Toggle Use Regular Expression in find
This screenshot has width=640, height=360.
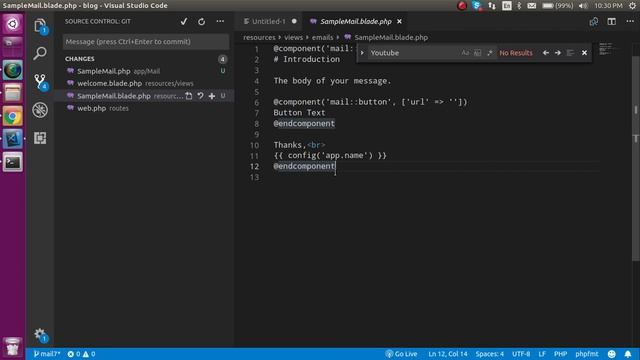coord(490,53)
